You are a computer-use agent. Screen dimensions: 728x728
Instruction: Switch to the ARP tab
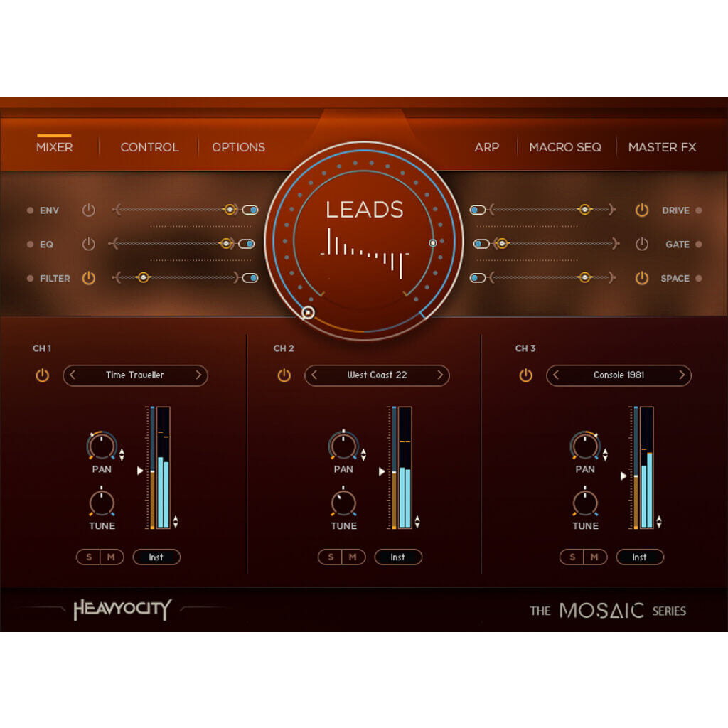tap(487, 147)
